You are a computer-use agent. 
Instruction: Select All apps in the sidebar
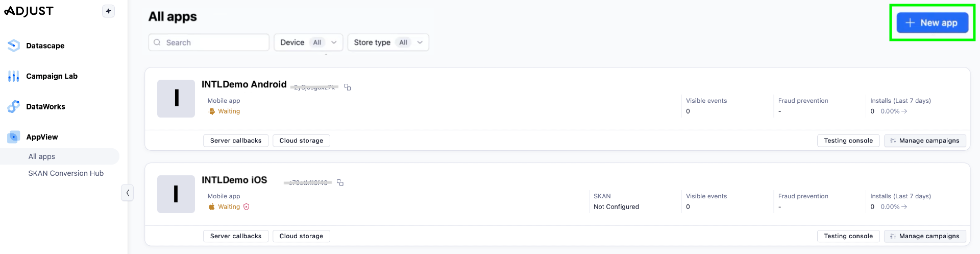click(x=42, y=156)
